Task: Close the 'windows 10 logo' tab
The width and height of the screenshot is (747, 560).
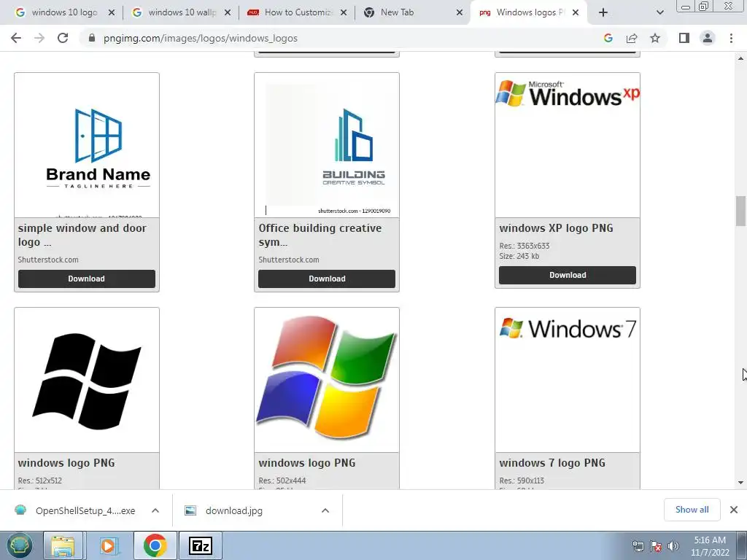Action: point(112,13)
